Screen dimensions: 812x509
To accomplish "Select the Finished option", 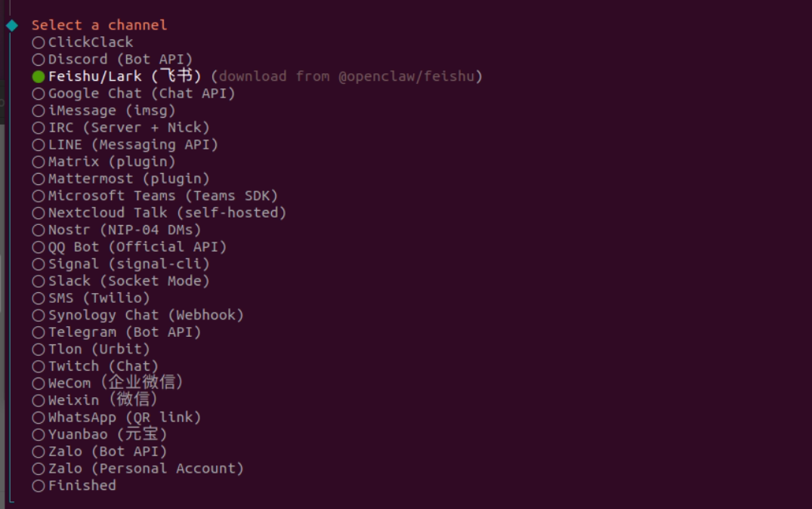I will tap(74, 486).
